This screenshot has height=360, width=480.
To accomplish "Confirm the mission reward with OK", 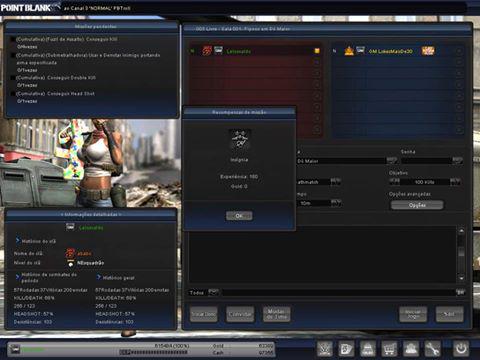I will point(239,216).
